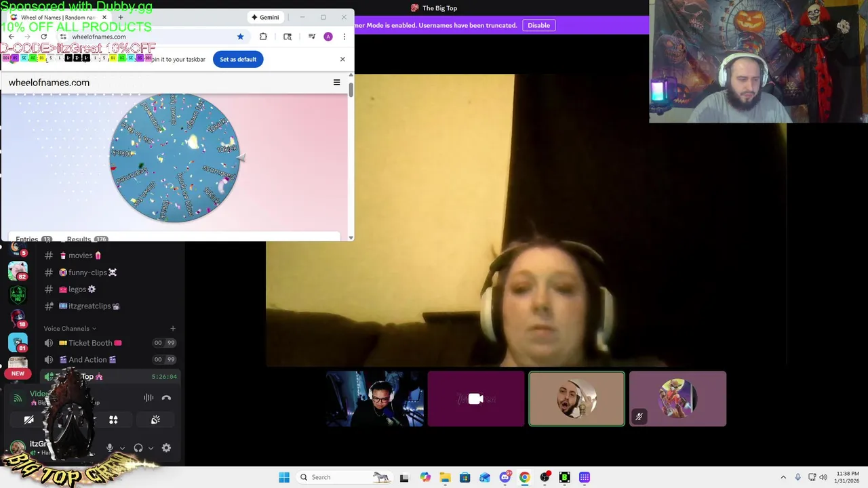The image size is (868, 488).
Task: Expand microphone input options arrow
Action: click(x=122, y=448)
